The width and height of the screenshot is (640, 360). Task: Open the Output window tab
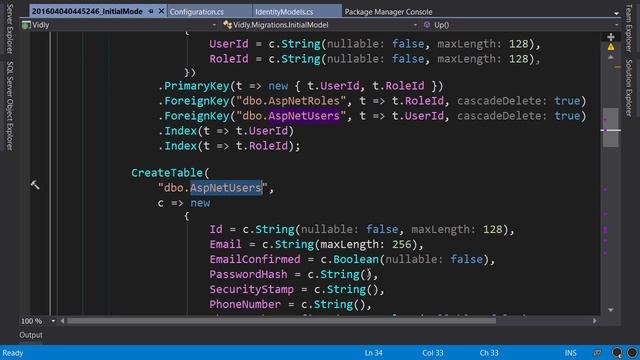click(x=31, y=335)
